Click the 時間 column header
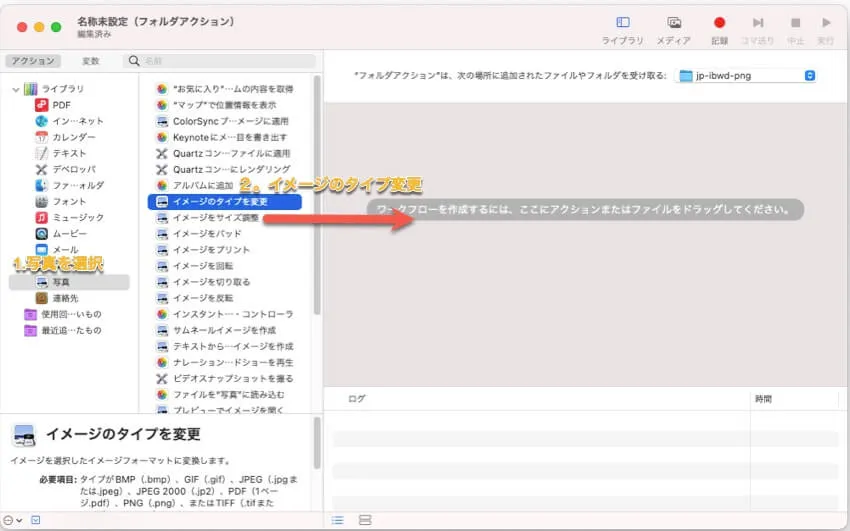Screen dimensions: 850x531 coord(763,399)
